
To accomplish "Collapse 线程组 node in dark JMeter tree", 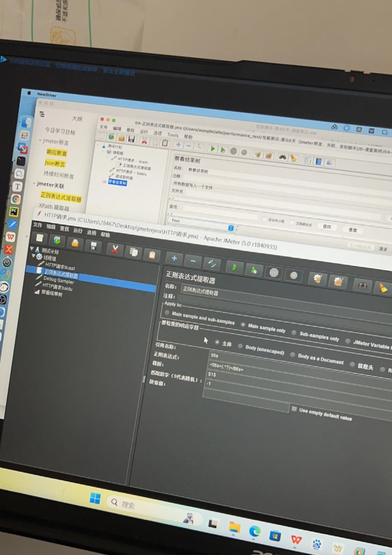I will (x=34, y=256).
